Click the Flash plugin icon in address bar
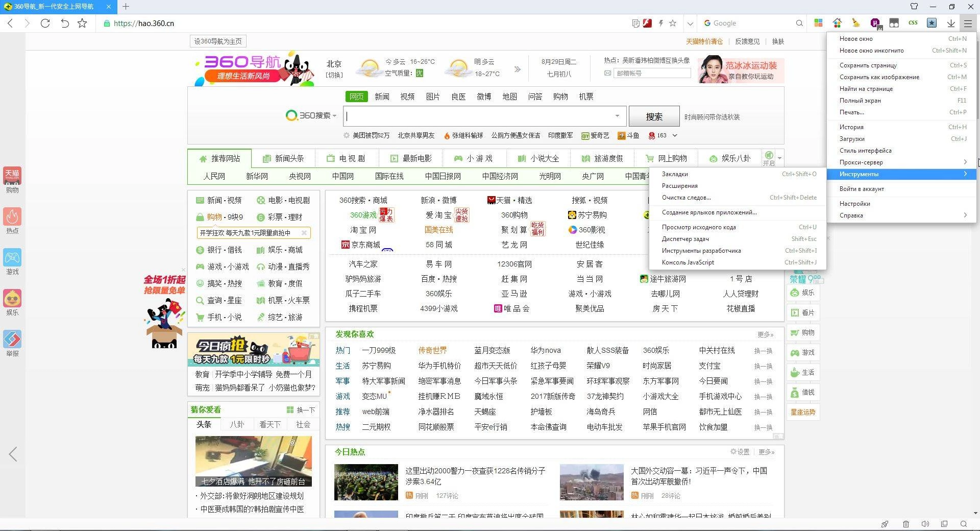 pyautogui.click(x=647, y=23)
